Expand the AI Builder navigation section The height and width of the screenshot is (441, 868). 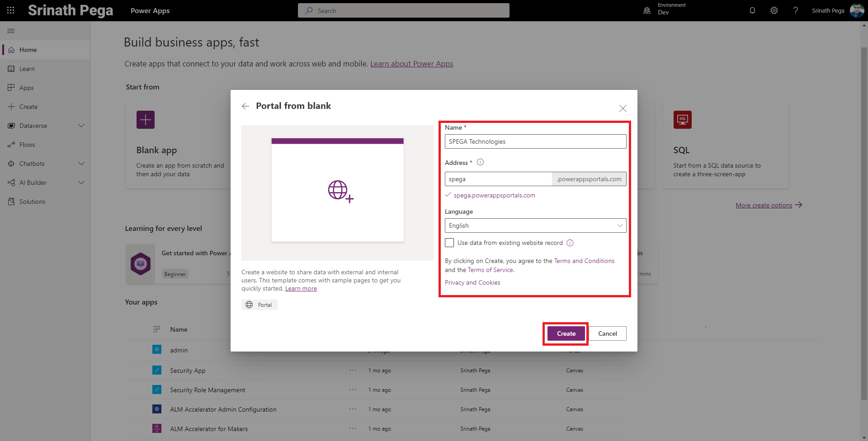(81, 183)
